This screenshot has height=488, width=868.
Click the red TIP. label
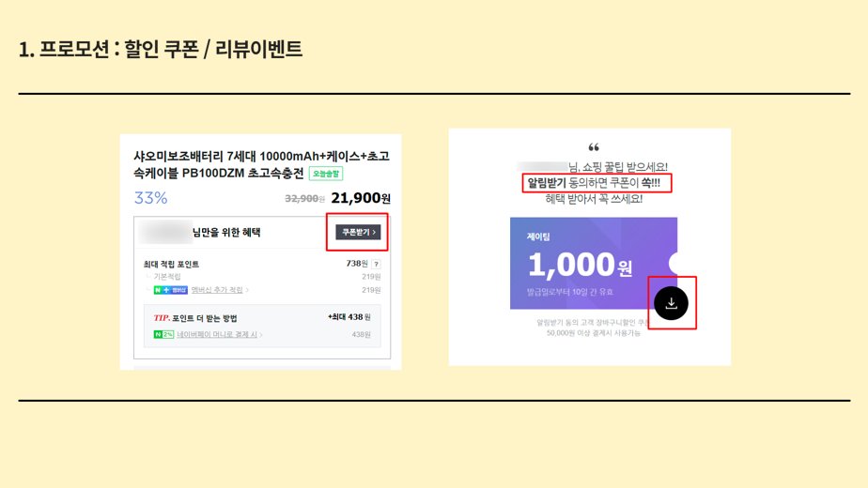(x=162, y=317)
